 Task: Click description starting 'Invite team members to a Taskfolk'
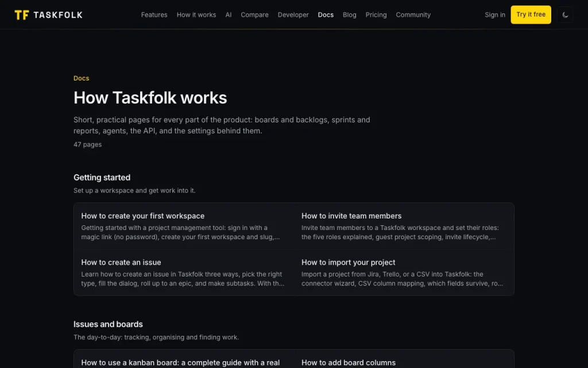400,232
